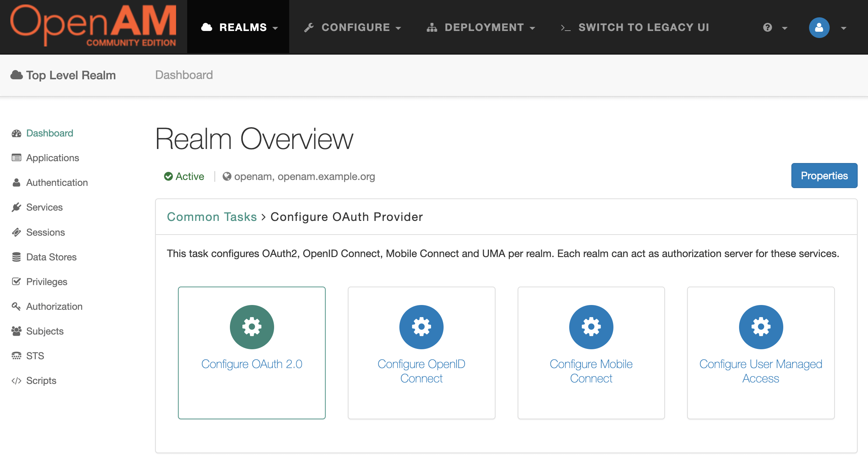Click the Configure OpenID Connect gear icon
Screen dimensions: 868x461
(x=421, y=327)
